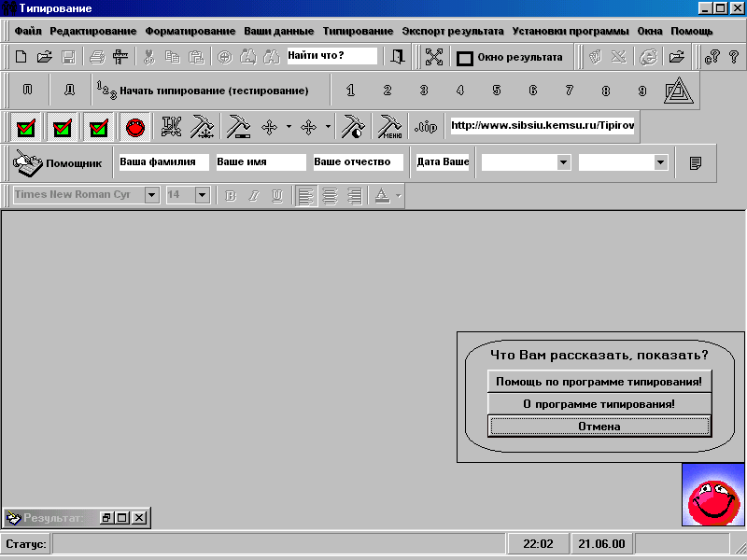Viewport: 747px width, 560px height.
Task: Click the font color A swatch
Action: (382, 196)
